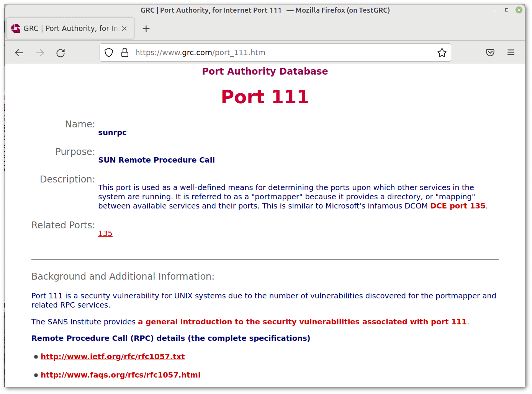Open the bookmarks star icon
This screenshot has height=394, width=532.
pyautogui.click(x=442, y=52)
